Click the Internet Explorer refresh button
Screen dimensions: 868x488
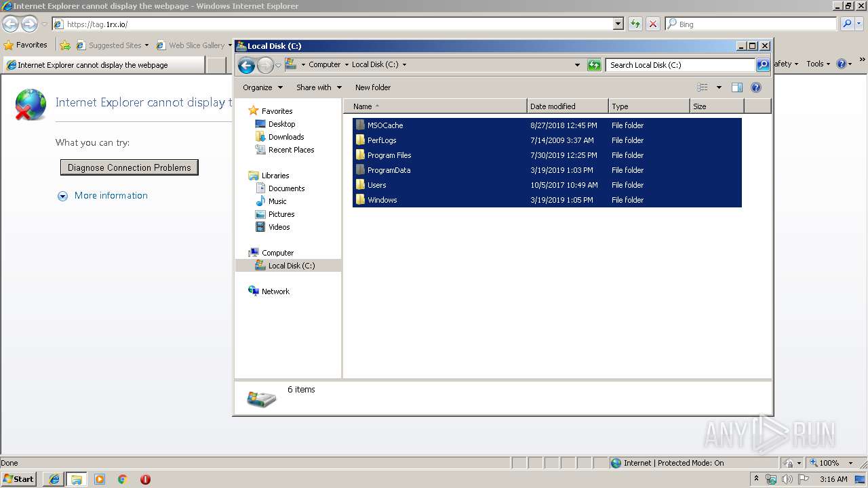(635, 24)
